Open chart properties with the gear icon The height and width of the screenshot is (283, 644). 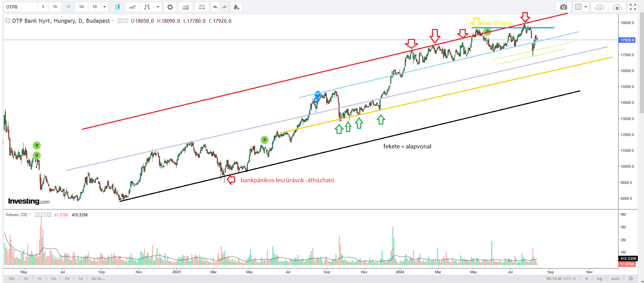pyautogui.click(x=170, y=7)
